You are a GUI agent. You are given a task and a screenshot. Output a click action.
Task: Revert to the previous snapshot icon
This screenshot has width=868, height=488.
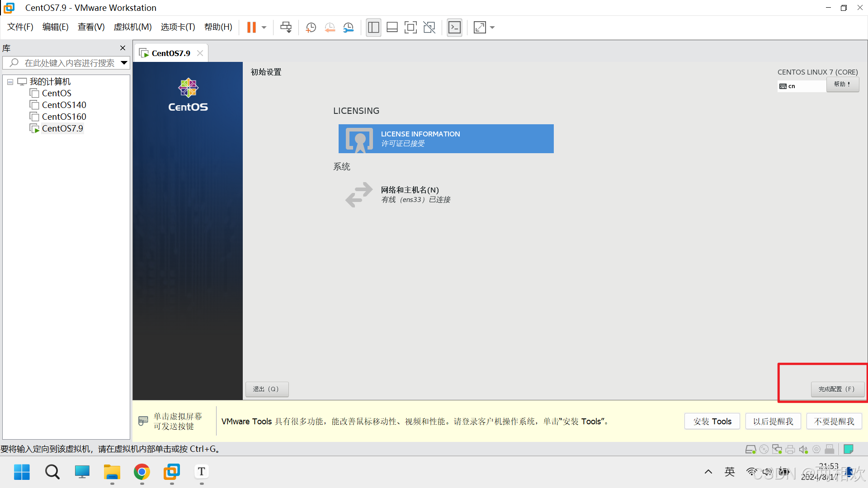[x=330, y=28]
